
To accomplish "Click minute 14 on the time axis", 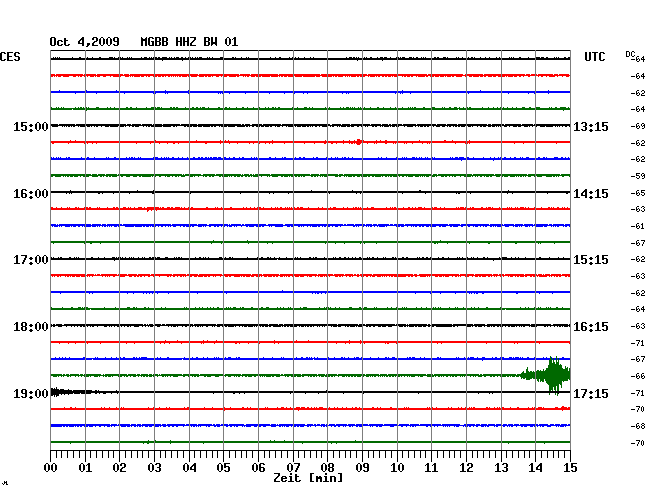I will 536,468.
